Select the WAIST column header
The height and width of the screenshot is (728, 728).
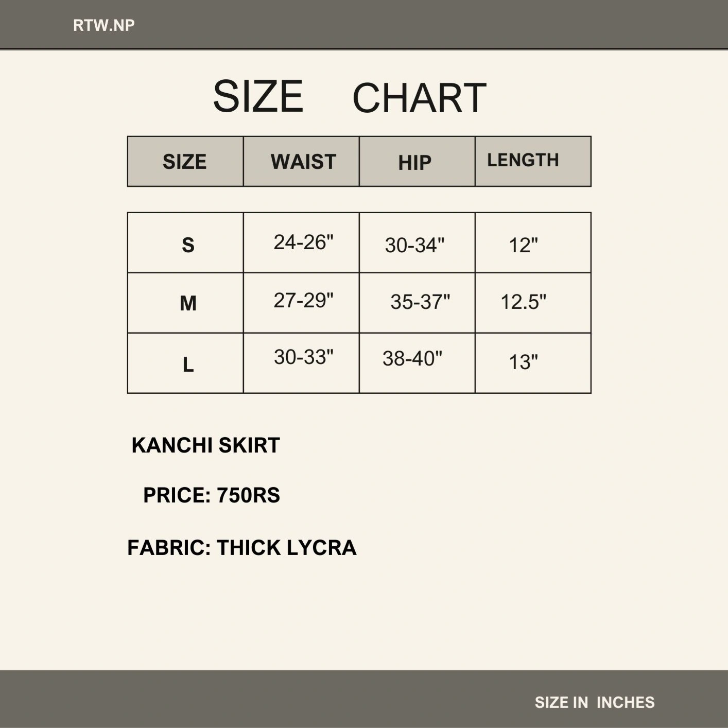click(303, 162)
